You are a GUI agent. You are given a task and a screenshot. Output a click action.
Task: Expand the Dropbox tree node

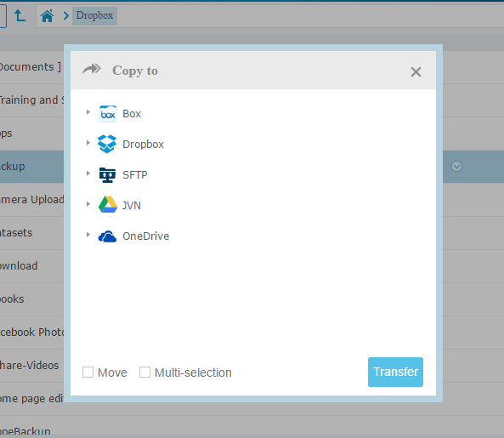coord(88,143)
